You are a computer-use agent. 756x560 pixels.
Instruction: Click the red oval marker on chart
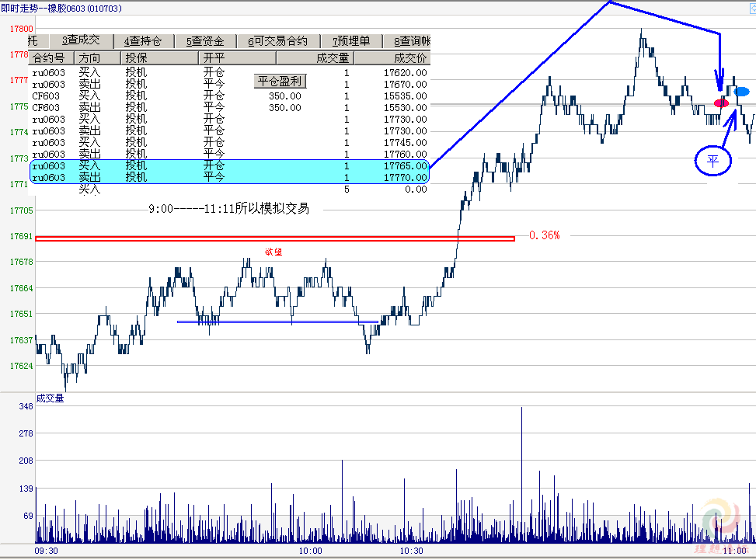coord(721,103)
